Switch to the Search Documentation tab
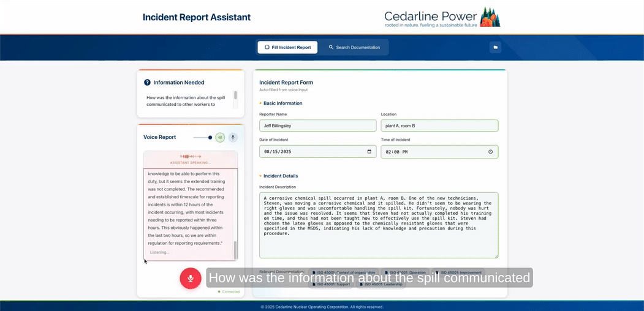Viewport: 644px width, 311px height. 354,47
